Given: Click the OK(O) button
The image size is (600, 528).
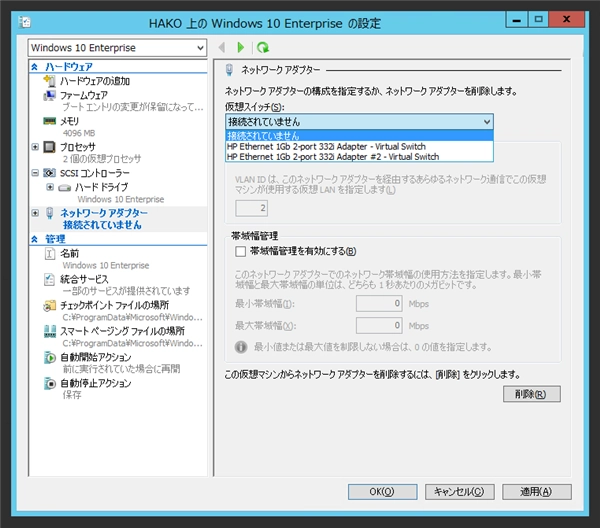Looking at the screenshot, I should [x=382, y=492].
